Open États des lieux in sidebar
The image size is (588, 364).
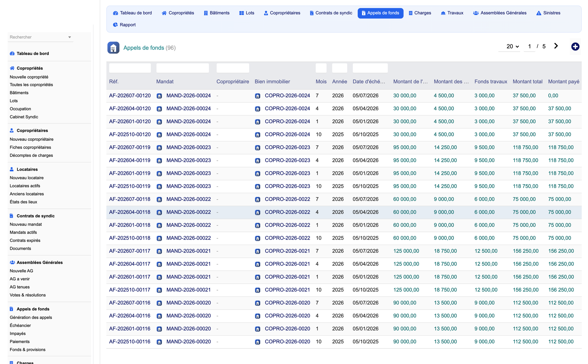click(23, 202)
